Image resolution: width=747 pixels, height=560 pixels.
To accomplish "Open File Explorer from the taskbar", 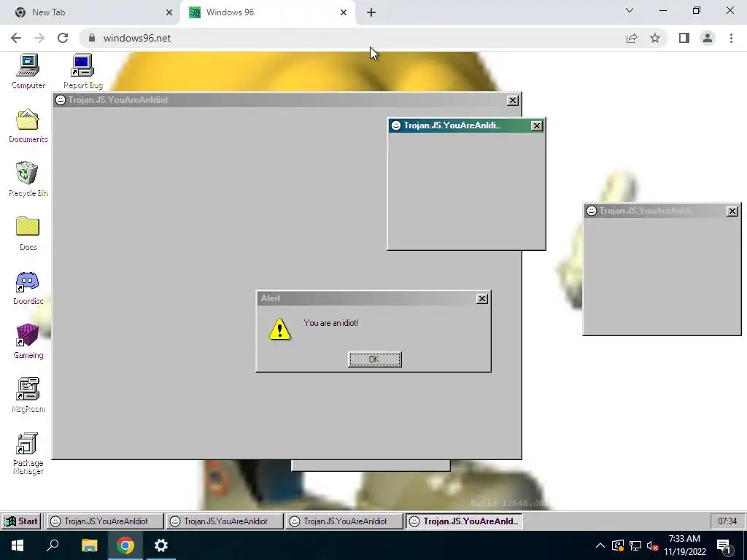I will coord(89,545).
